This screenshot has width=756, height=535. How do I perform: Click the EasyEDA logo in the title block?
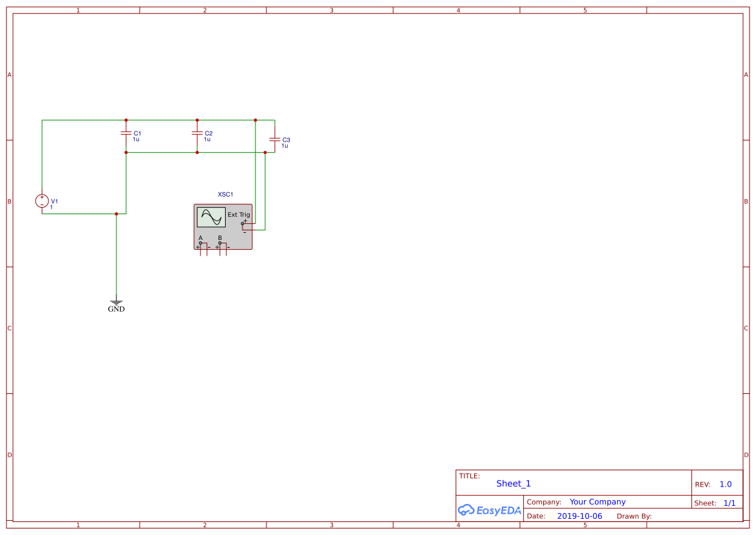click(x=490, y=510)
